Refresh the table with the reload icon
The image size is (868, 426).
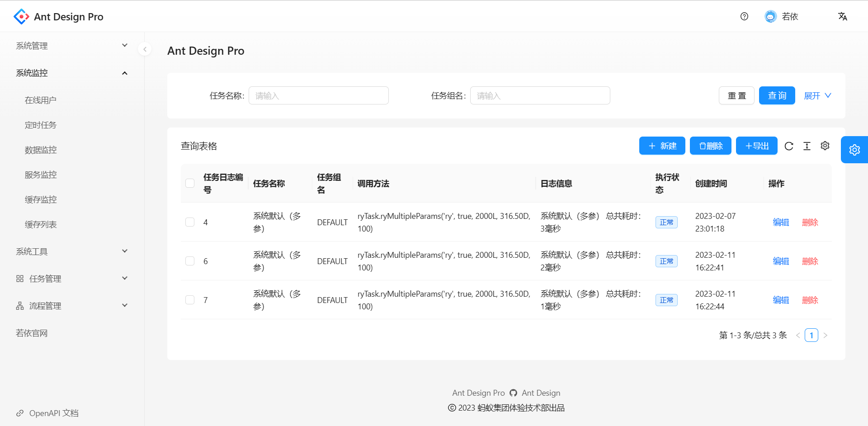click(x=789, y=146)
